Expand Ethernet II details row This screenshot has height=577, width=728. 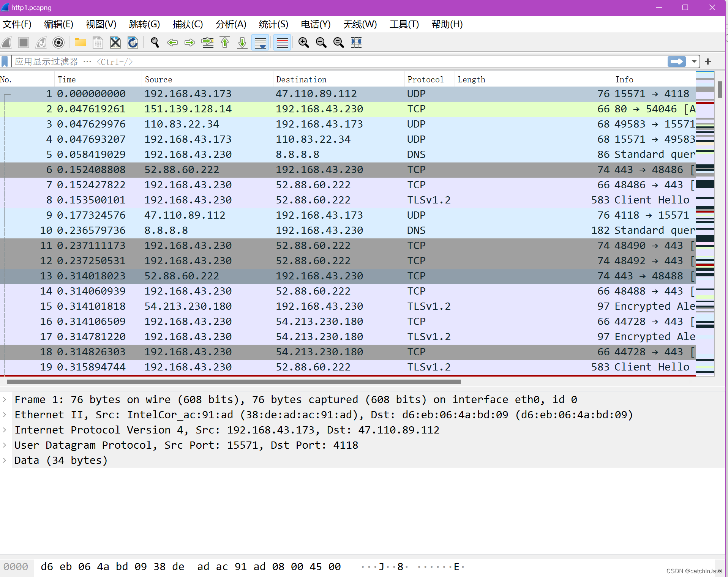[5, 415]
